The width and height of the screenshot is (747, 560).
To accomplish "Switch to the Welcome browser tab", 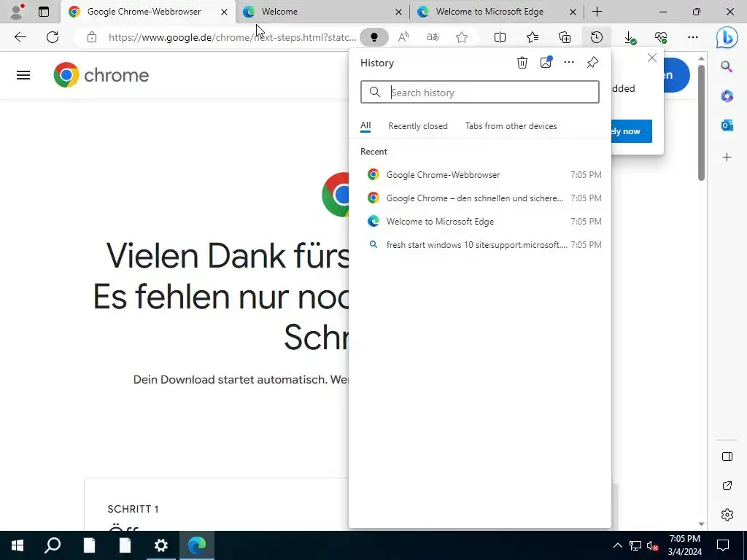I will [x=322, y=12].
